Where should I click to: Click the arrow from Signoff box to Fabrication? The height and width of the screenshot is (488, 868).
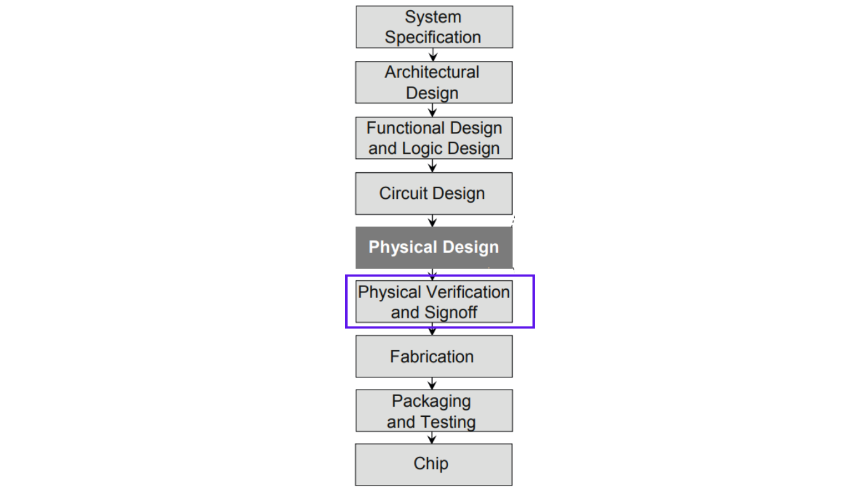pos(433,329)
